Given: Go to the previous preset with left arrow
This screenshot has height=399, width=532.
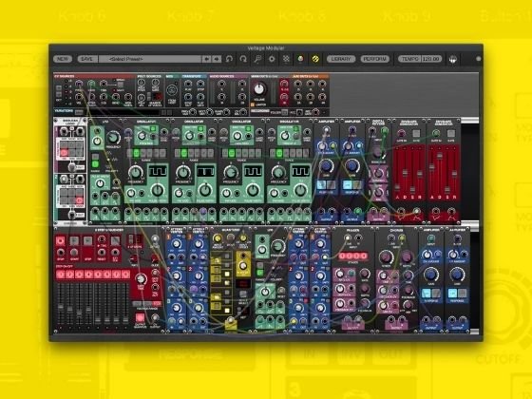Looking at the screenshot, I should pos(206,59).
